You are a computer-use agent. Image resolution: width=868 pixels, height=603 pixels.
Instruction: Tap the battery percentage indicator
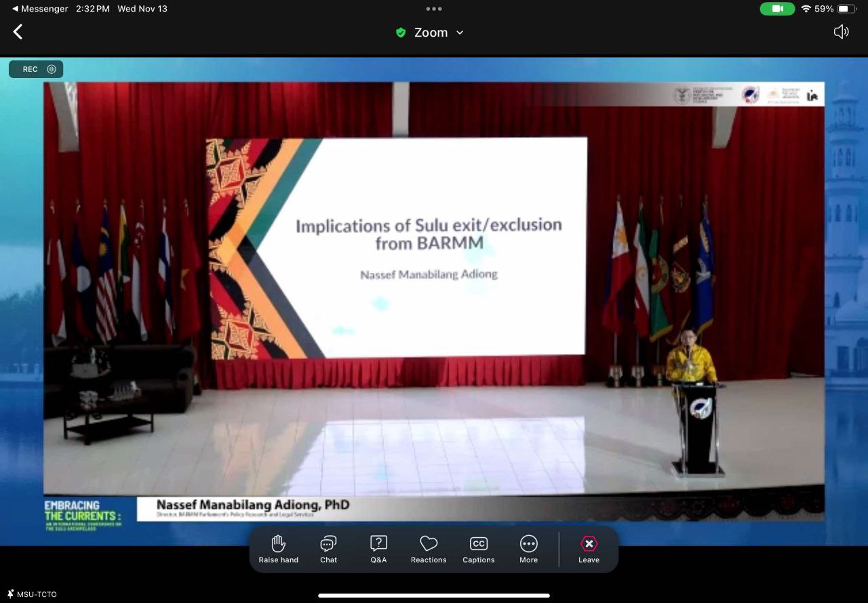coord(824,9)
